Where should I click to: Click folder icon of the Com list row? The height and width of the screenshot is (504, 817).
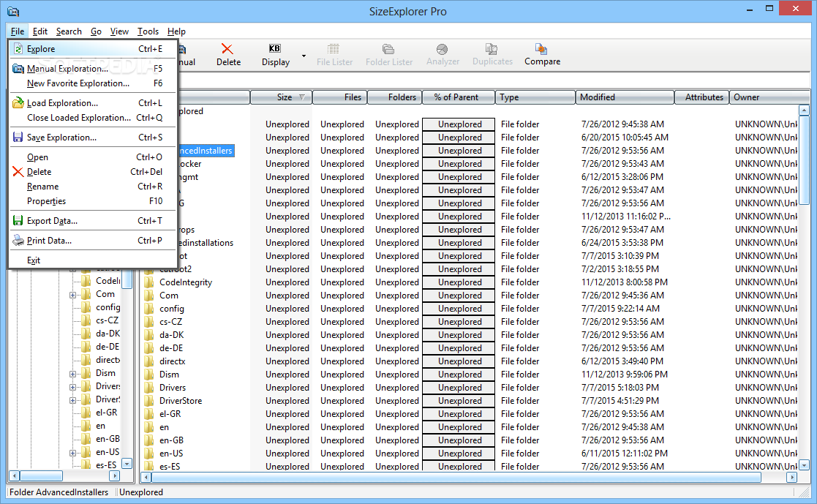click(x=149, y=296)
